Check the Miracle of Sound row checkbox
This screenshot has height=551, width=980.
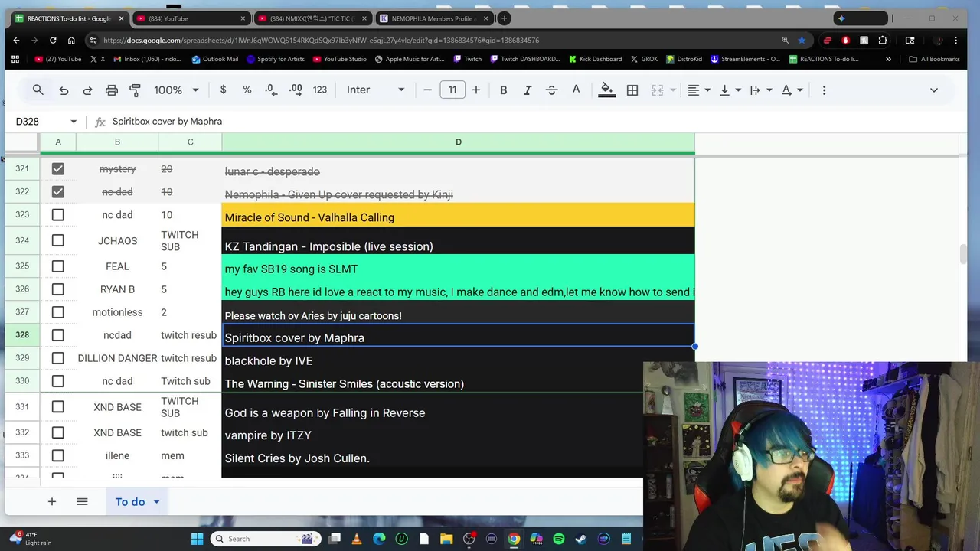point(57,214)
